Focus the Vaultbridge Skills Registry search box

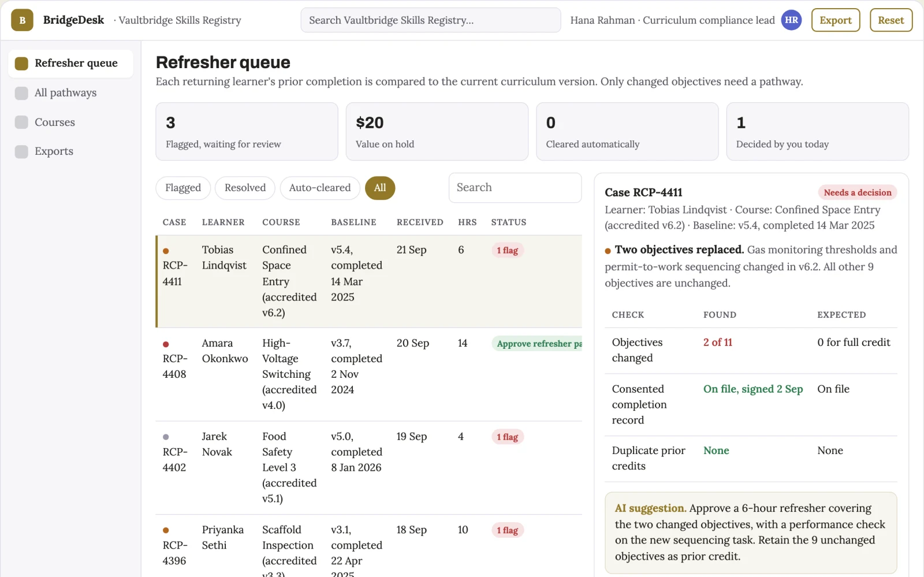click(x=431, y=20)
